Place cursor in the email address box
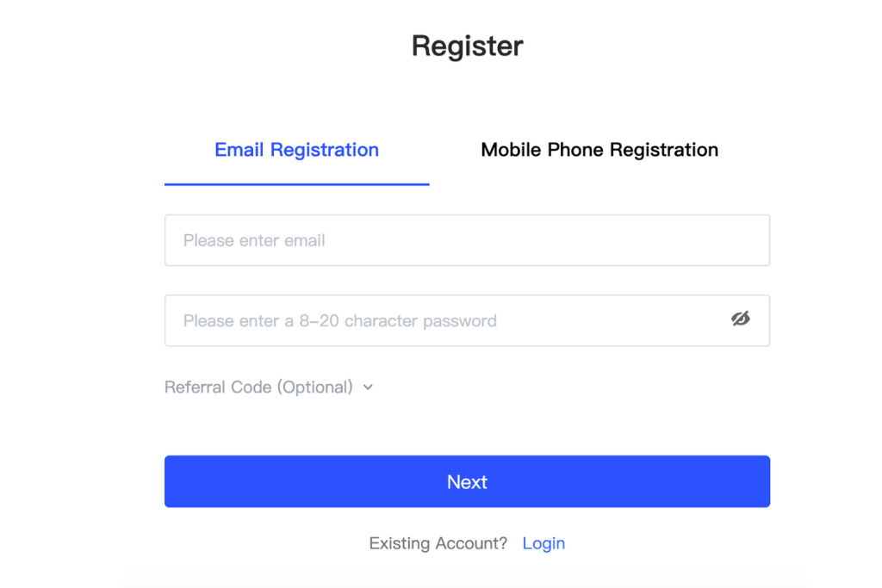This screenshot has height=588, width=882. click(x=467, y=240)
